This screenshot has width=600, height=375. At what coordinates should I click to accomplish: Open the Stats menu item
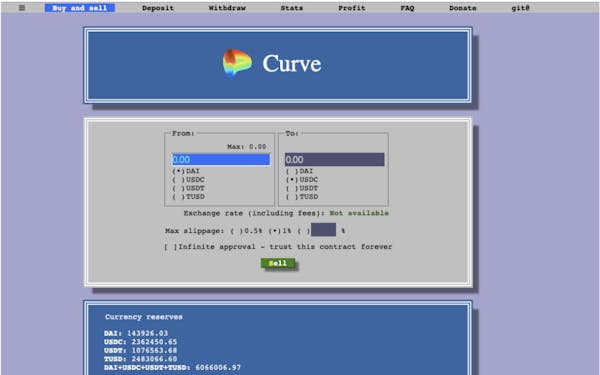292,8
